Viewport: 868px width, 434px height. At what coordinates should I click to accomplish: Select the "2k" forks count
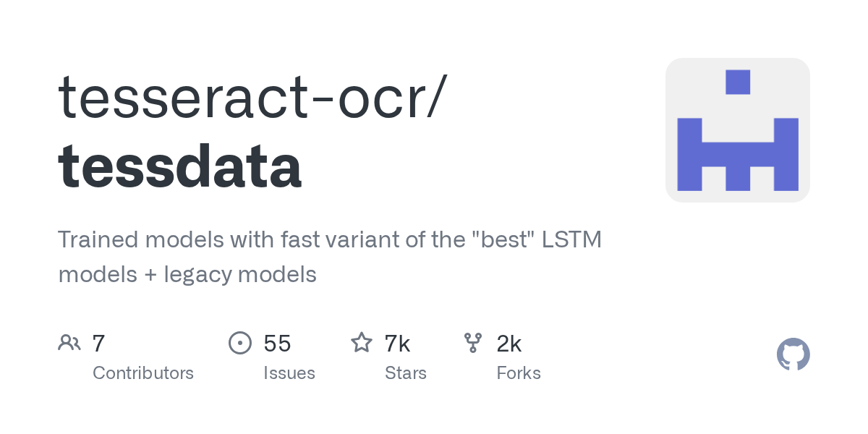coord(509,343)
